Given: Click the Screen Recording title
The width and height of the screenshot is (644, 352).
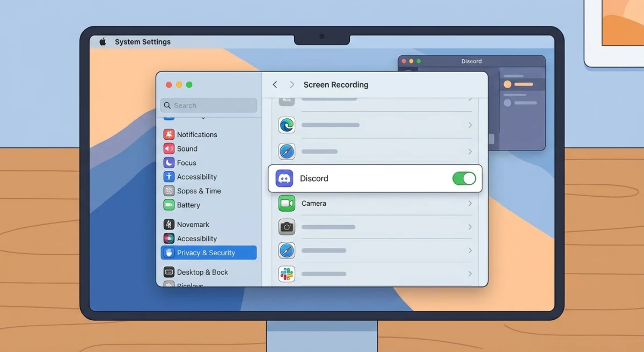Looking at the screenshot, I should [x=336, y=84].
